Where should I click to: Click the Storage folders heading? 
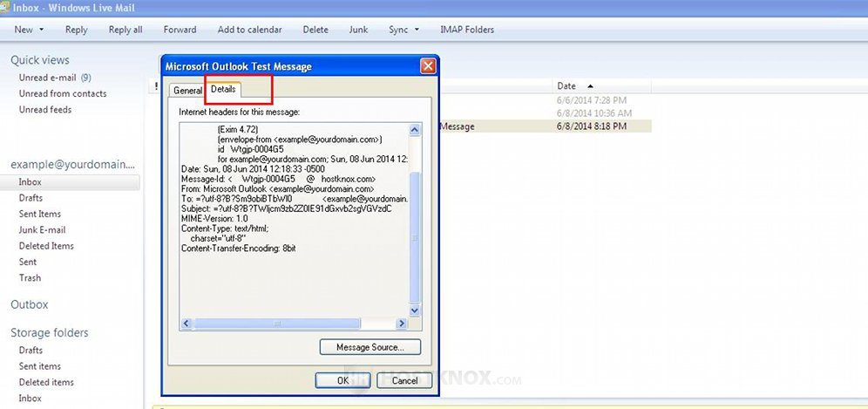(x=50, y=332)
